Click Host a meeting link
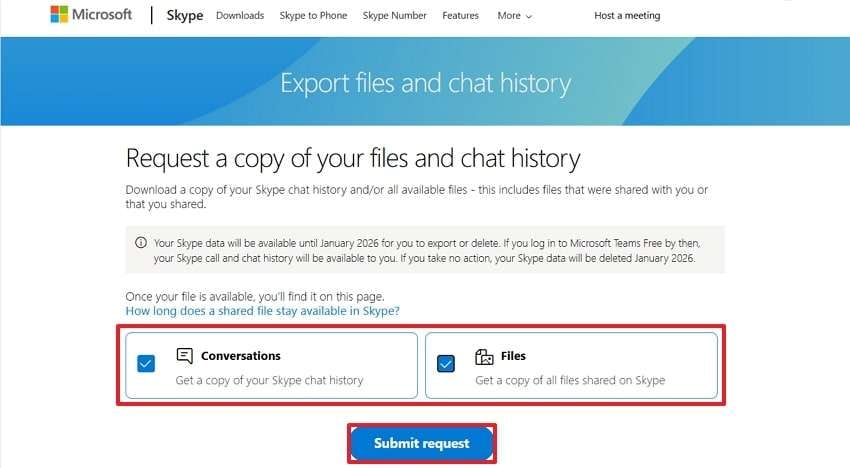This screenshot has width=850, height=468. (x=627, y=16)
